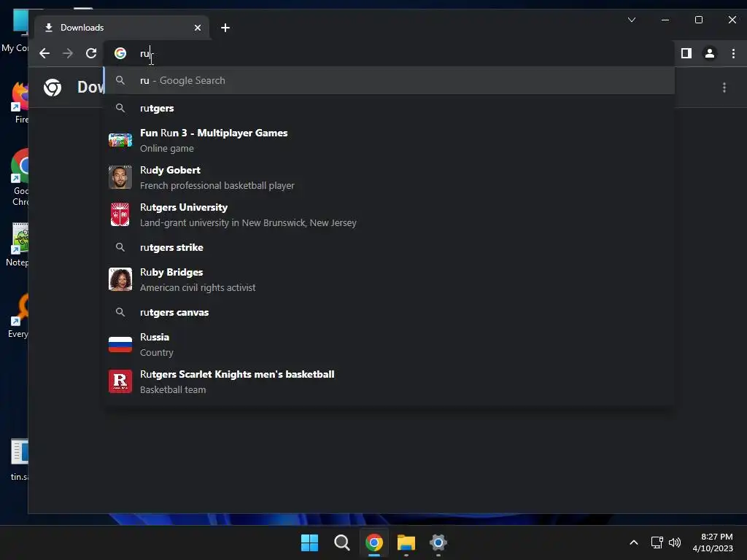Viewport: 747px width, 560px height.
Task: Click the Chrome logo on Downloads page
Action: 53,87
